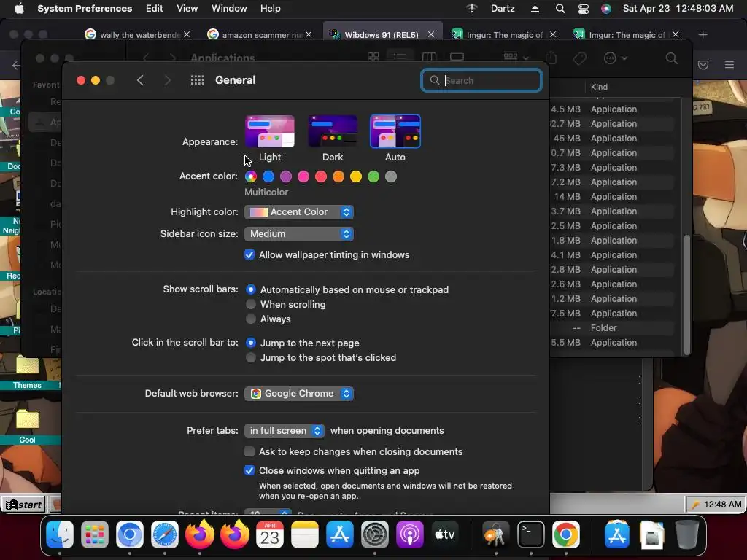747x560 pixels.
Task: Open Default web browser dropdown
Action: 298,393
